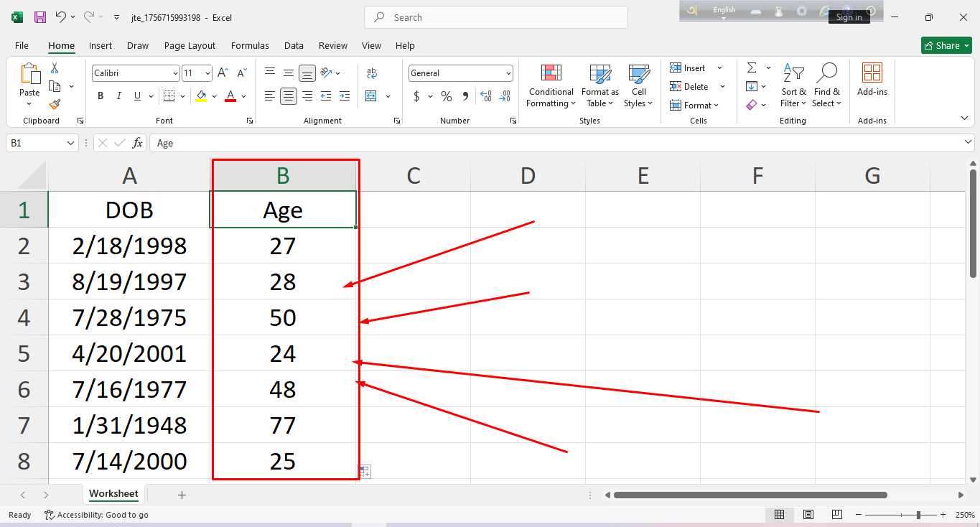Switch to Page Layout view in status bar
Screen dimensions: 980x527
[808, 515]
